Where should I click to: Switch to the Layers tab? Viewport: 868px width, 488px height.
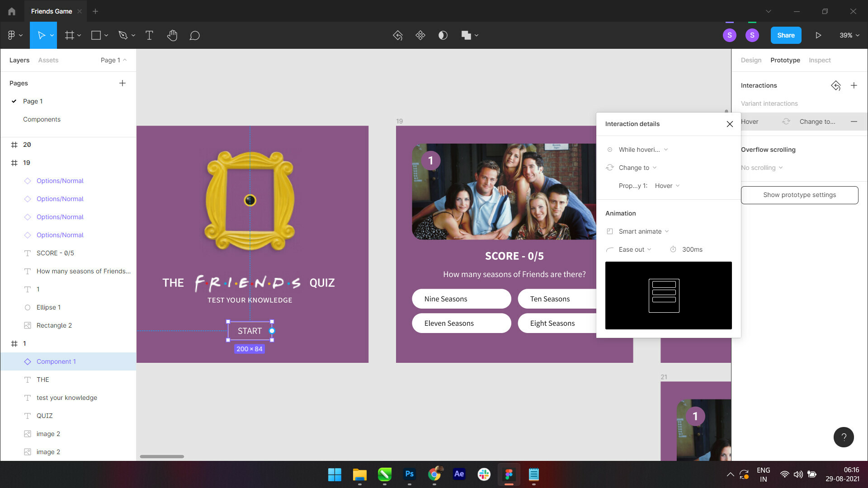(x=19, y=60)
